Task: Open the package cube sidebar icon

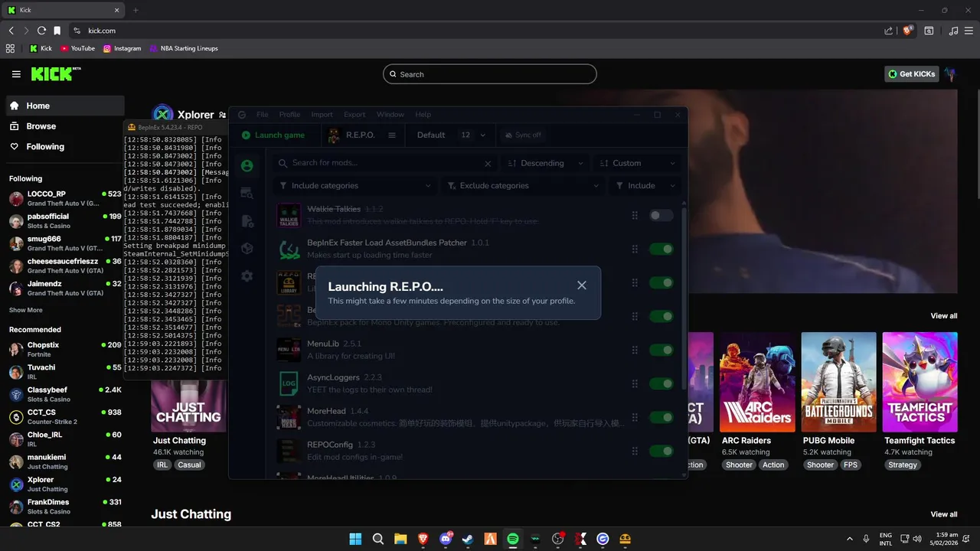Action: (x=247, y=249)
